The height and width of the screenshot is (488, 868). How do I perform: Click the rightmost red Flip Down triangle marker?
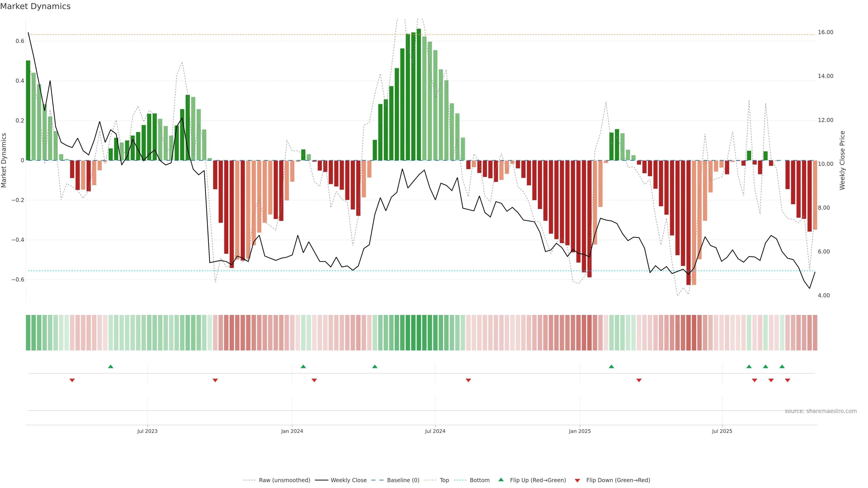tap(788, 380)
